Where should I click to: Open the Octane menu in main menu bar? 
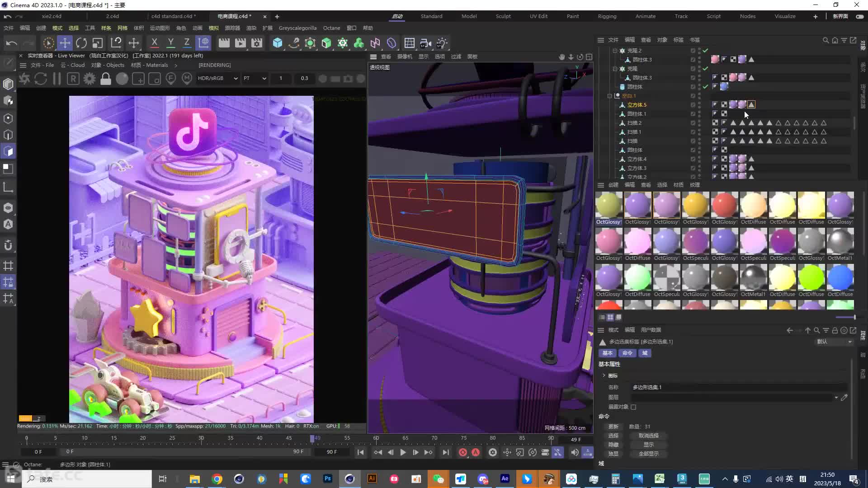[x=331, y=28]
